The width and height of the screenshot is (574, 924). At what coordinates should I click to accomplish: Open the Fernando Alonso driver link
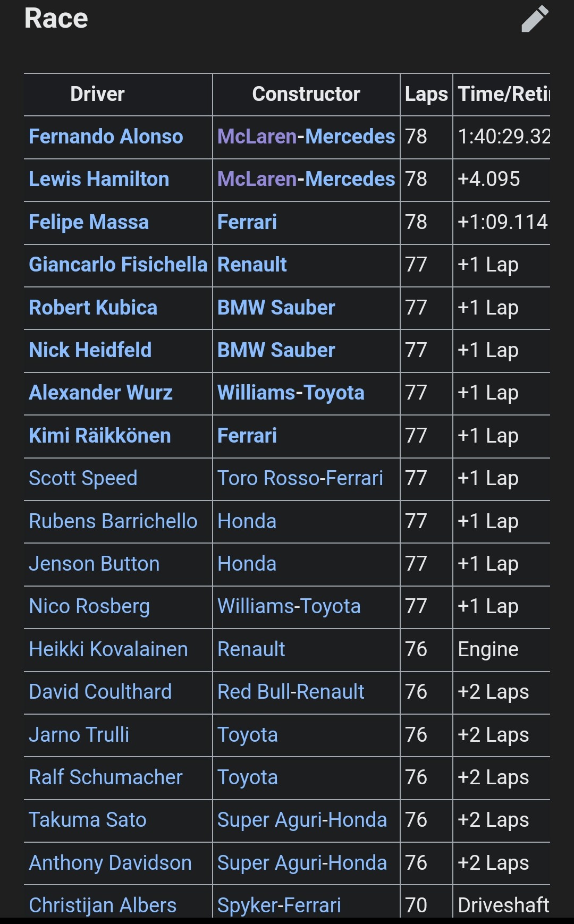coord(106,137)
